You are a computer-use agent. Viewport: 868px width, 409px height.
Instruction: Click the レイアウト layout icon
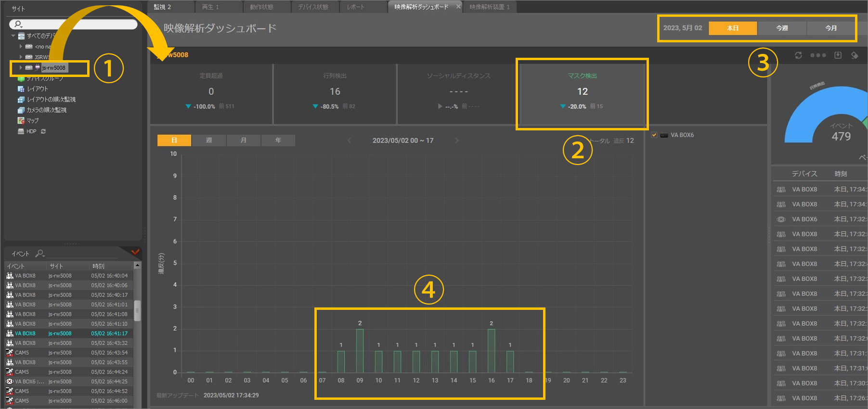click(21, 89)
